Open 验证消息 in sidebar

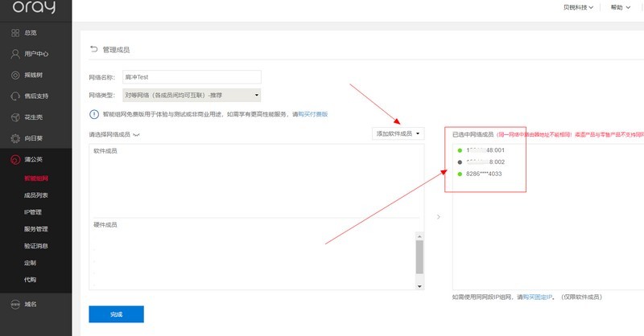tap(36, 246)
